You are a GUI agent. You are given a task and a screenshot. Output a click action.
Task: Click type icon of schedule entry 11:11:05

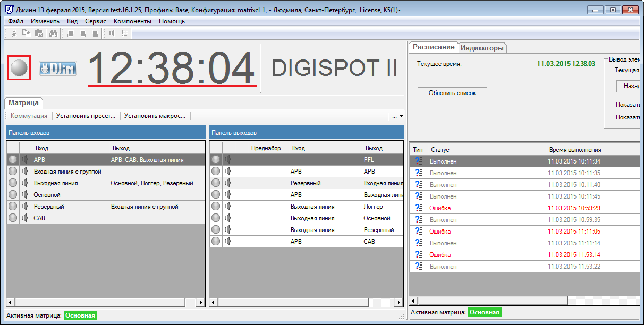click(419, 232)
